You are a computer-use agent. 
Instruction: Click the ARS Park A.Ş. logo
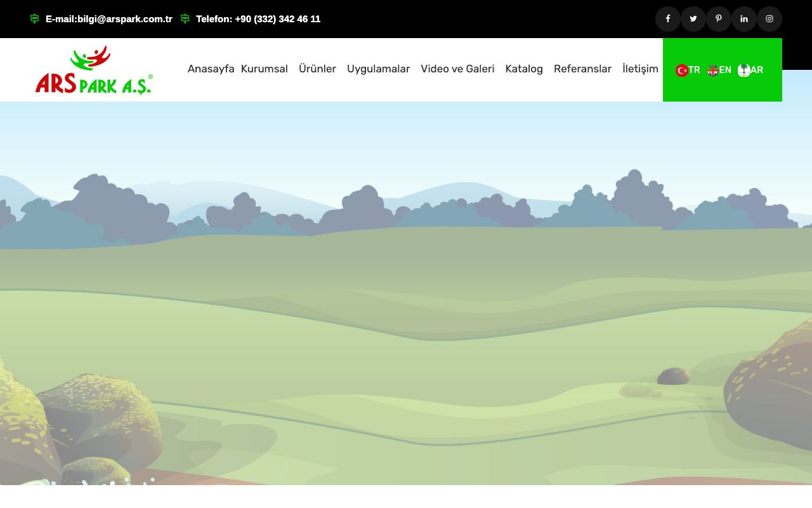click(94, 70)
